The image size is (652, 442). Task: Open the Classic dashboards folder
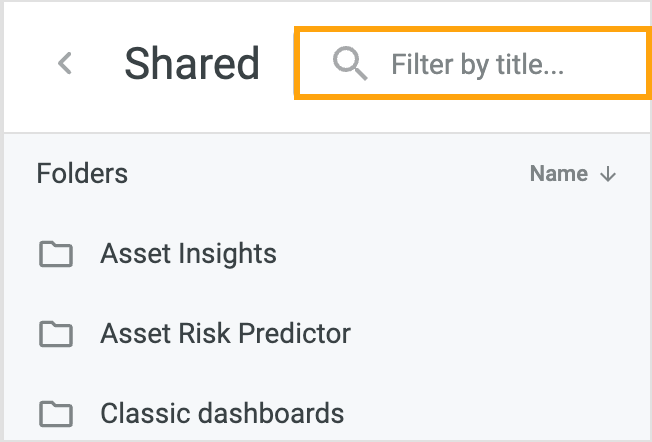pyautogui.click(x=222, y=413)
